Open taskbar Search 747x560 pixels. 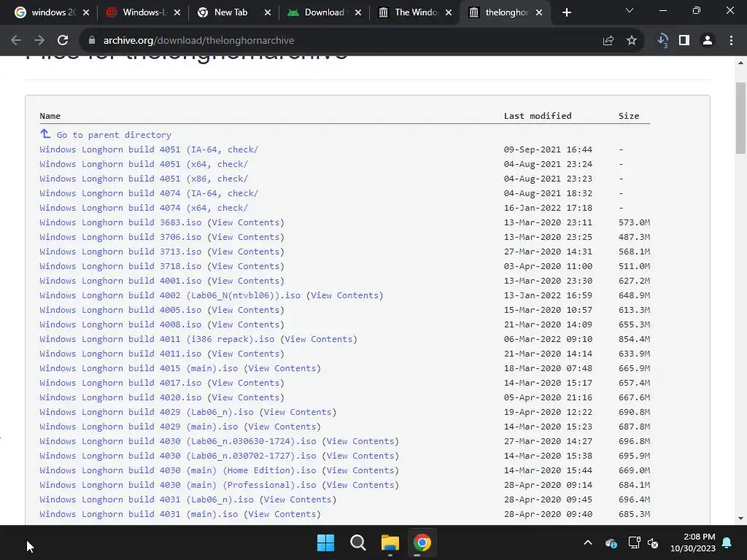pyautogui.click(x=357, y=542)
